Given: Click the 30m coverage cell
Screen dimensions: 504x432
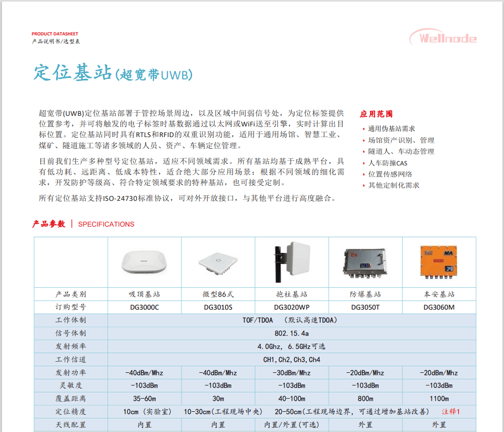Looking at the screenshot, I should 218,399.
